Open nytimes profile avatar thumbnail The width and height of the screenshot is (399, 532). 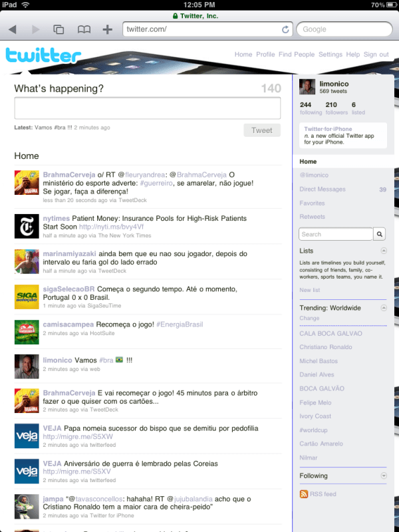pos(27,226)
